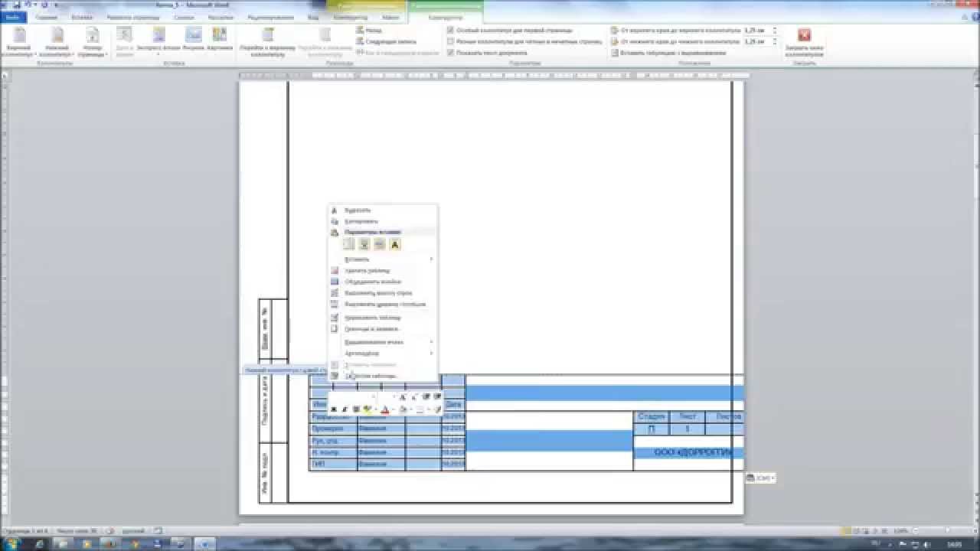This screenshot has height=551, width=980.
Task: Apply the yellow text highlight color button
Action: [x=367, y=409]
